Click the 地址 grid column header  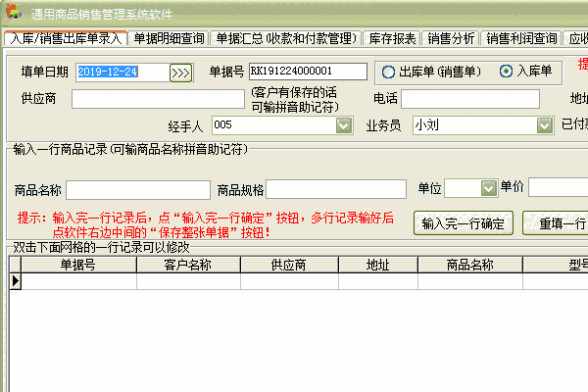pyautogui.click(x=378, y=265)
